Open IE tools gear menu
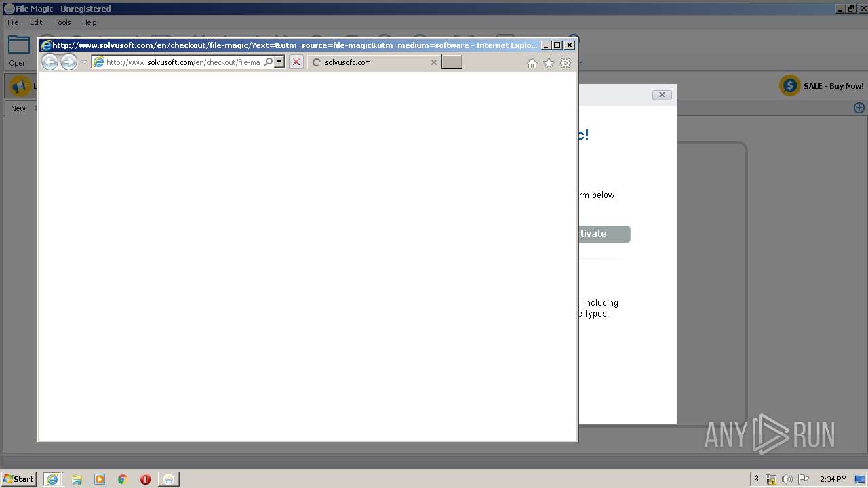The width and height of the screenshot is (868, 488). click(566, 63)
